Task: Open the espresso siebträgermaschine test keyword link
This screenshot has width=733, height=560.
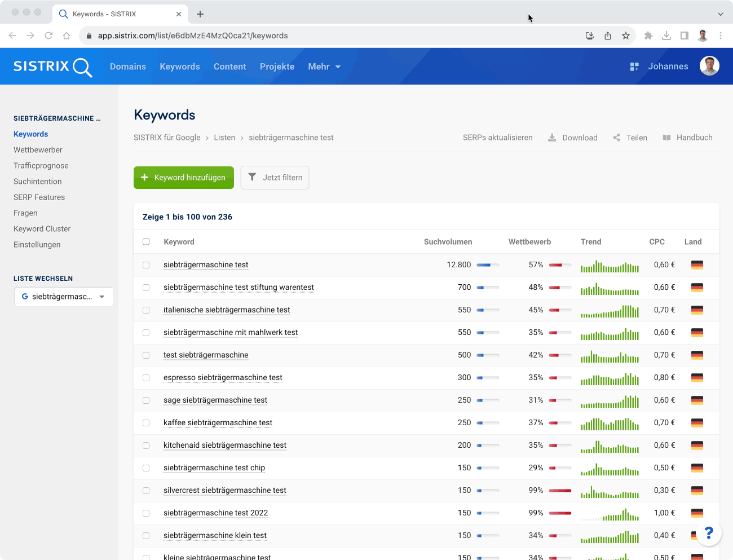Action: [223, 378]
